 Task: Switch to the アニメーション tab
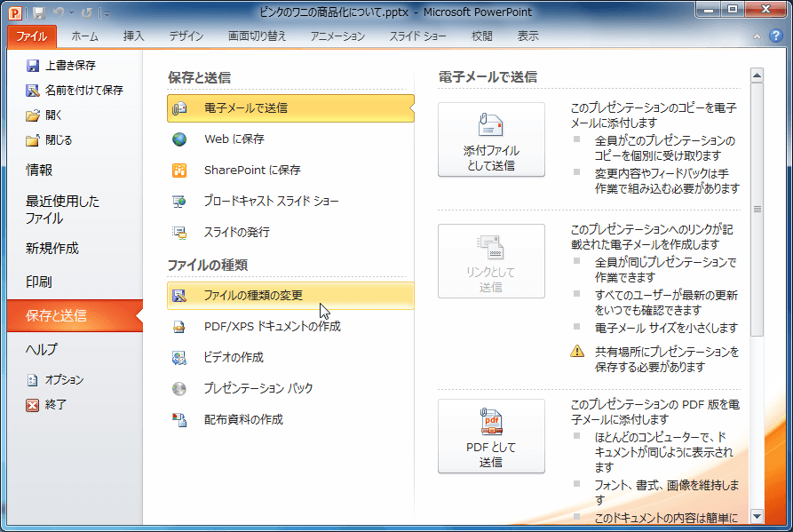pyautogui.click(x=337, y=36)
